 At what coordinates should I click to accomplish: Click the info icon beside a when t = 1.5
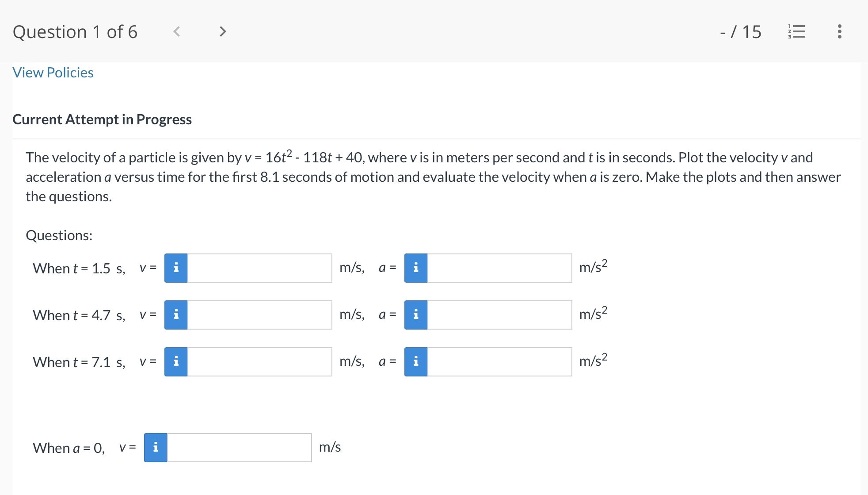(x=415, y=268)
